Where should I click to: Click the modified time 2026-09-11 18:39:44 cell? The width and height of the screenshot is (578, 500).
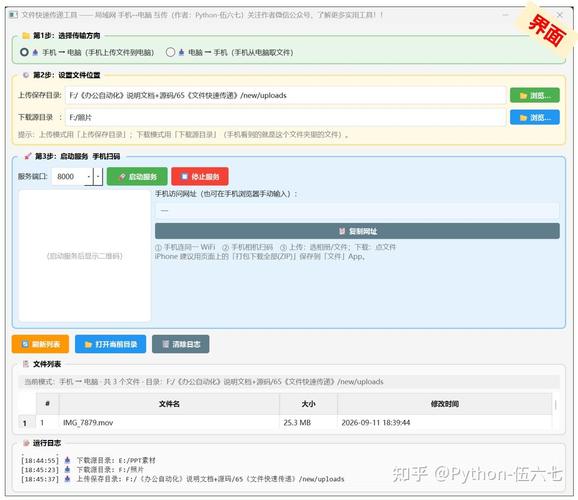point(445,423)
